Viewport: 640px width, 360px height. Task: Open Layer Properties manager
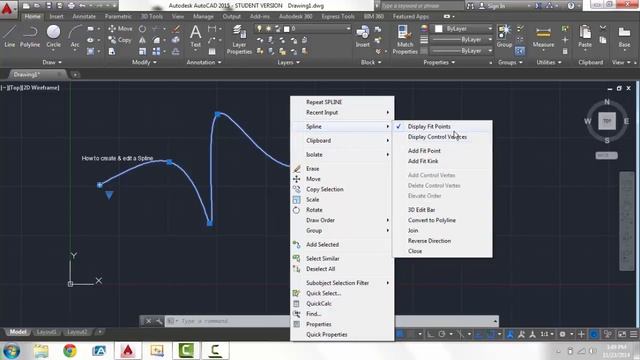[x=239, y=40]
